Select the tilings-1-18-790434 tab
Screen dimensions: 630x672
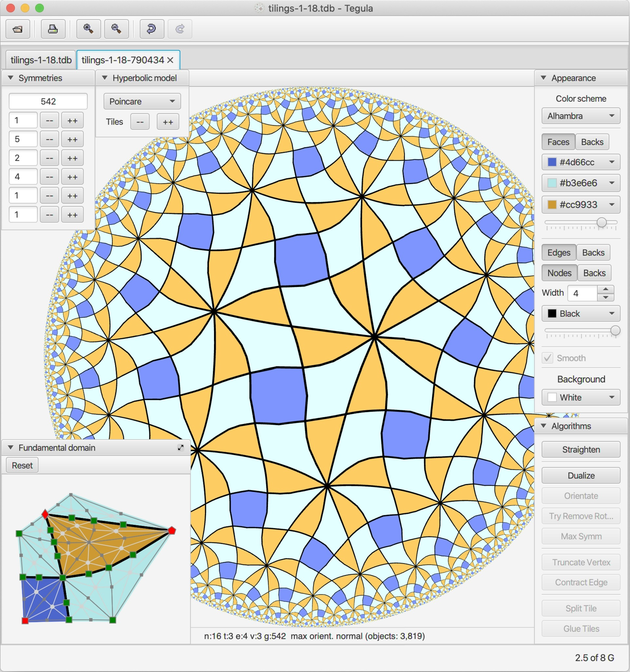(x=123, y=60)
